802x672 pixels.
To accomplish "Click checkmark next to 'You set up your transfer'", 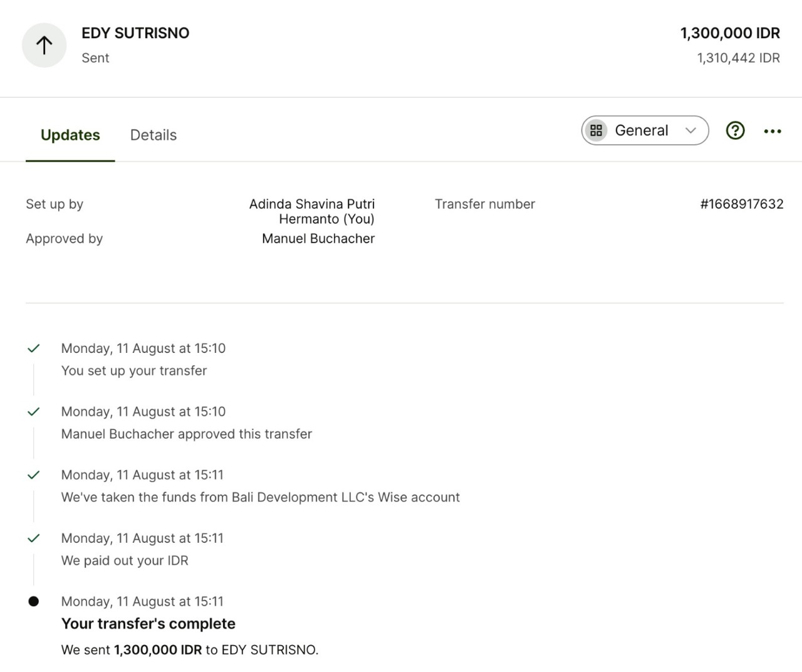I will tap(34, 349).
